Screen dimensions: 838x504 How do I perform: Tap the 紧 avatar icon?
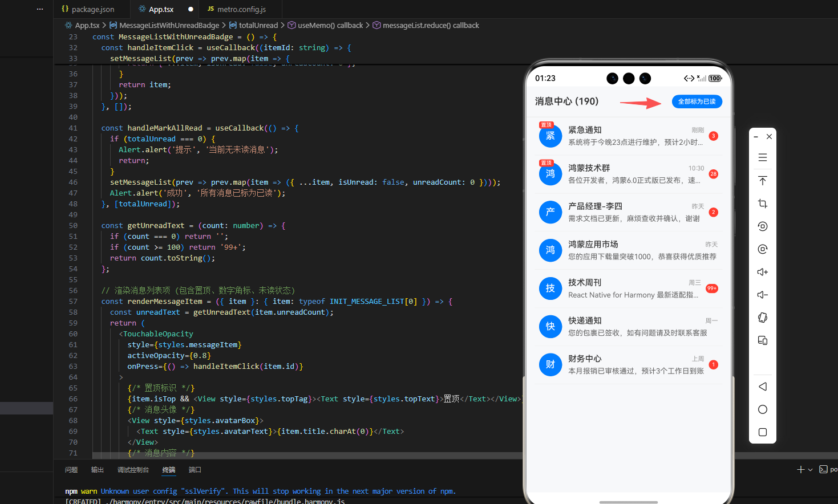tap(550, 136)
